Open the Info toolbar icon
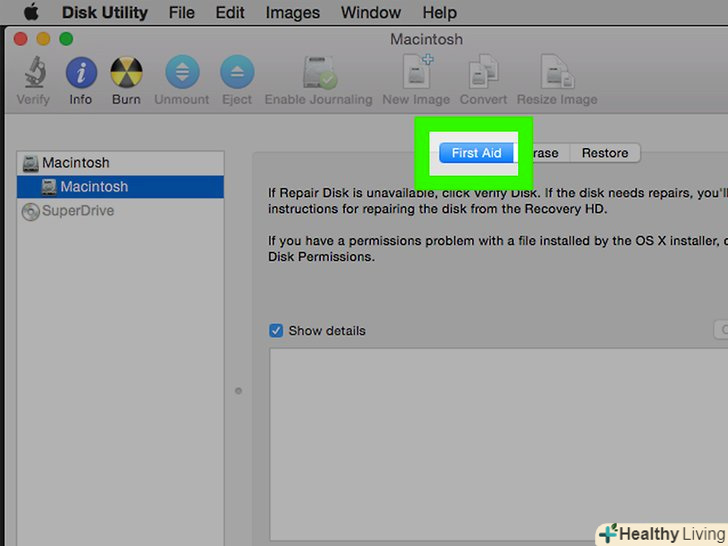728x546 pixels. 81,72
